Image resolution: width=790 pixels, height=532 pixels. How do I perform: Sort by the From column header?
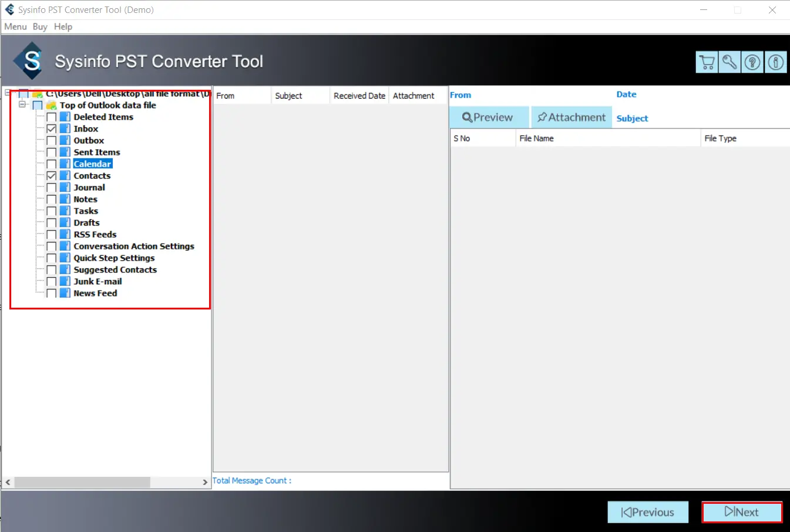click(242, 96)
